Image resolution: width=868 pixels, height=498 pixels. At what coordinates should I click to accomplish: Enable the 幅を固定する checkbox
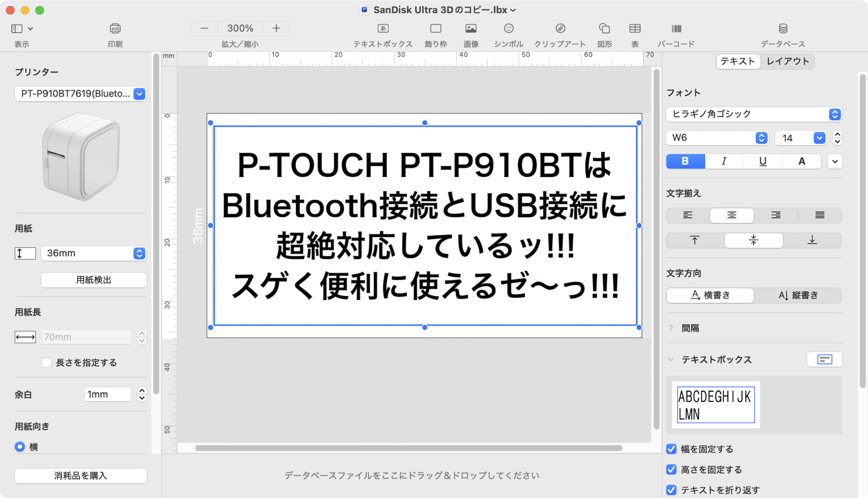671,449
